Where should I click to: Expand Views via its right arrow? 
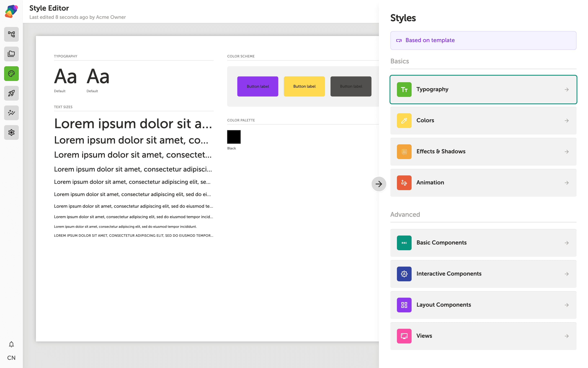(x=567, y=336)
